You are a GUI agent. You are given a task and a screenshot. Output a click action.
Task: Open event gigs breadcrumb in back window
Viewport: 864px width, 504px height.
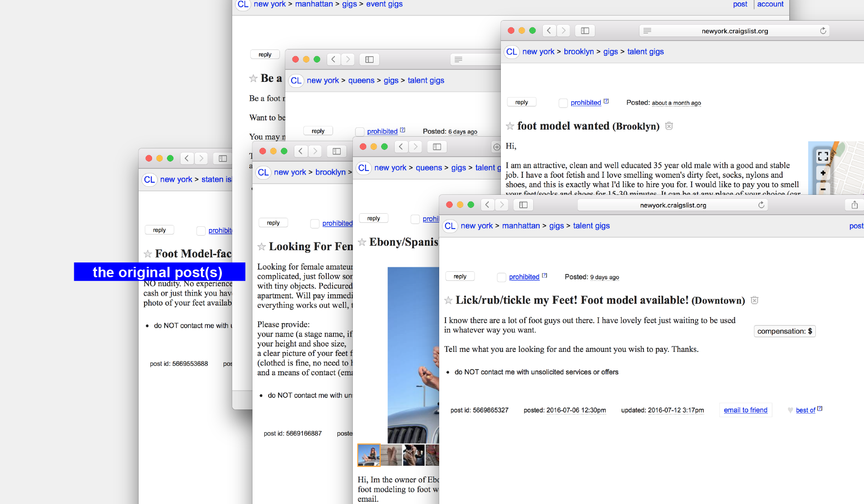click(x=384, y=4)
